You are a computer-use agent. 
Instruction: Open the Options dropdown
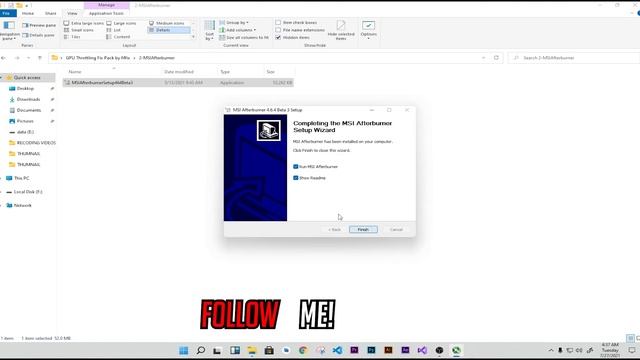click(368, 30)
